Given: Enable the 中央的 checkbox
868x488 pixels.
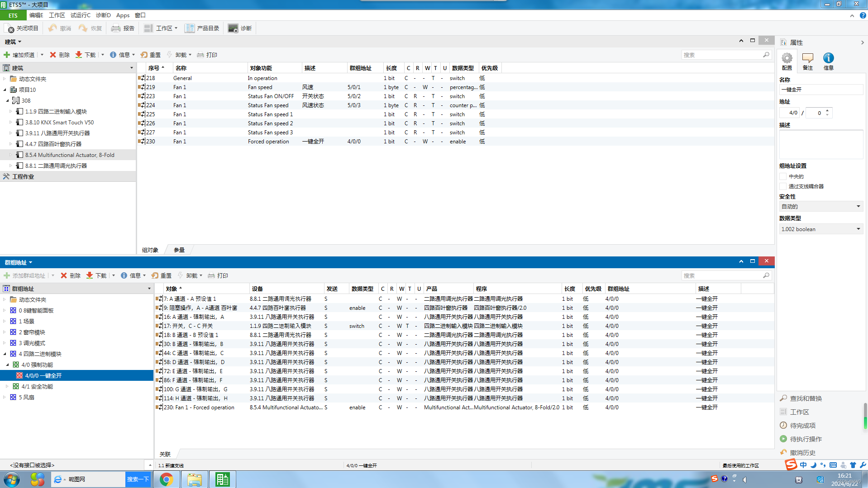Looking at the screenshot, I should click(783, 176).
